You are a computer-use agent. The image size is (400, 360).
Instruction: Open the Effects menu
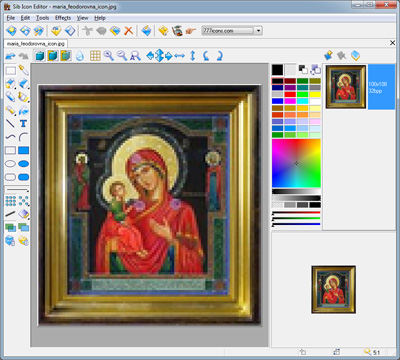pyautogui.click(x=63, y=18)
